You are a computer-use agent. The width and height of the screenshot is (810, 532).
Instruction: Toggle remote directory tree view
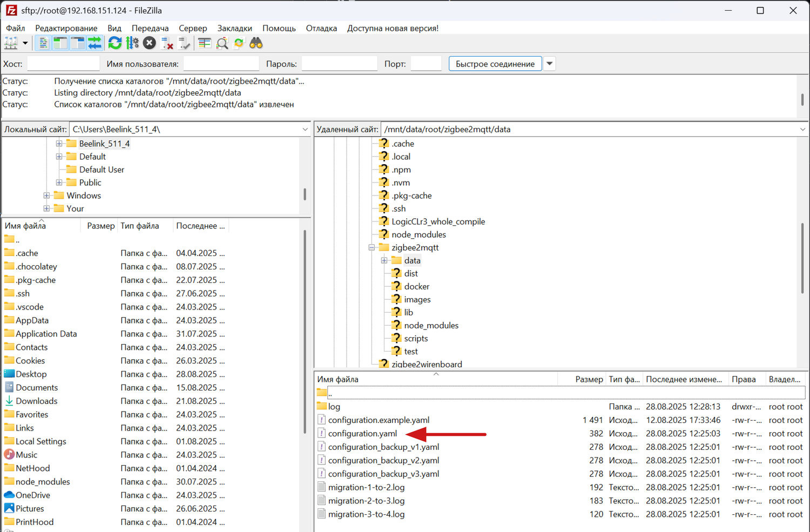[x=78, y=43]
